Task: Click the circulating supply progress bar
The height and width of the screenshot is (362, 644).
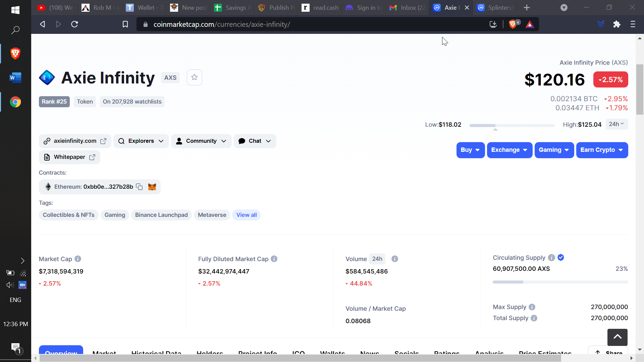Action: click(560, 282)
